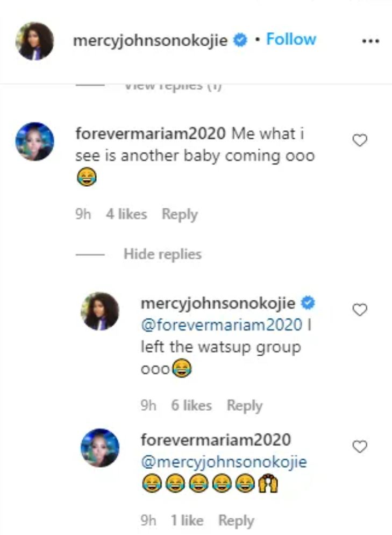
Task: Open the three-dots more options menu
Action: tap(370, 41)
